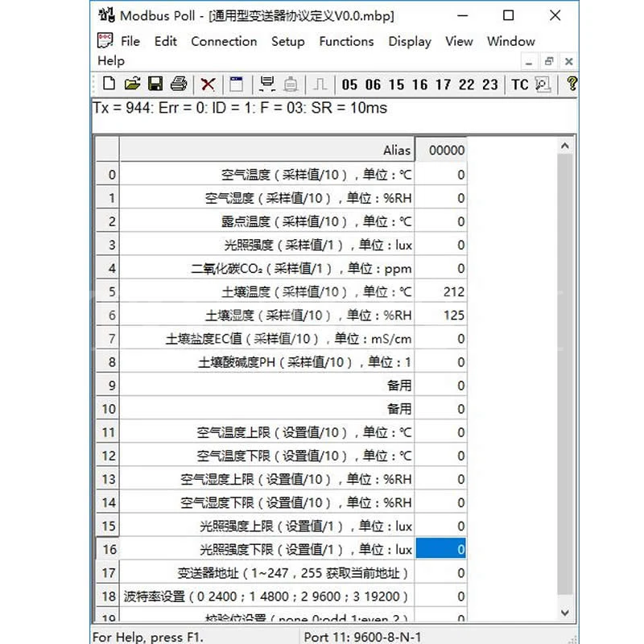Click the Modbus function 17 button
Viewport: 644px width, 644px height.
pos(444,85)
